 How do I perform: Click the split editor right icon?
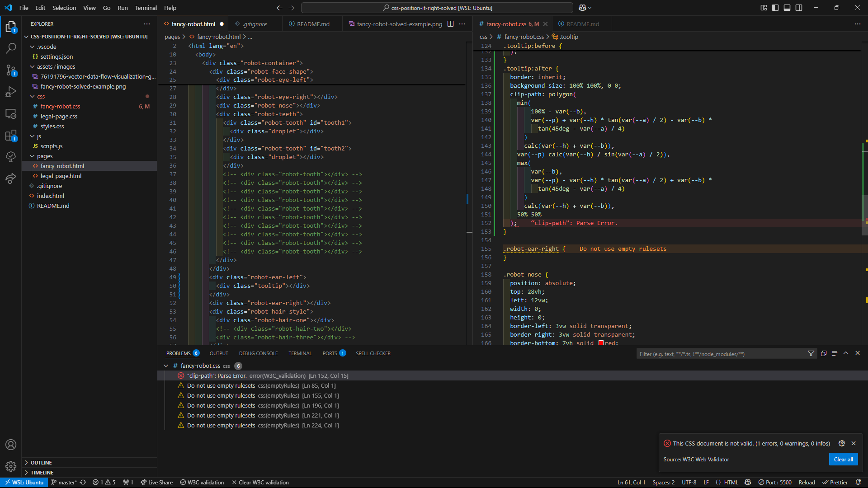[450, 24]
